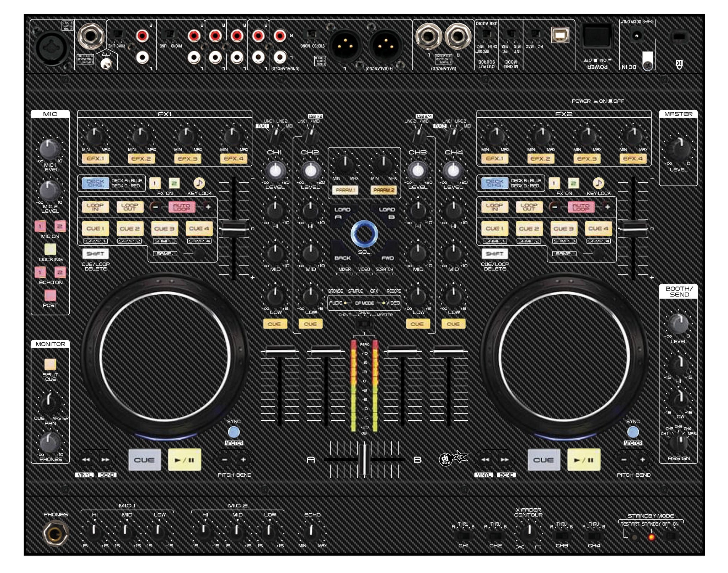Toggle the right deck KEY LOCK note button
Image resolution: width=728 pixels, height=573 pixels.
[598, 183]
